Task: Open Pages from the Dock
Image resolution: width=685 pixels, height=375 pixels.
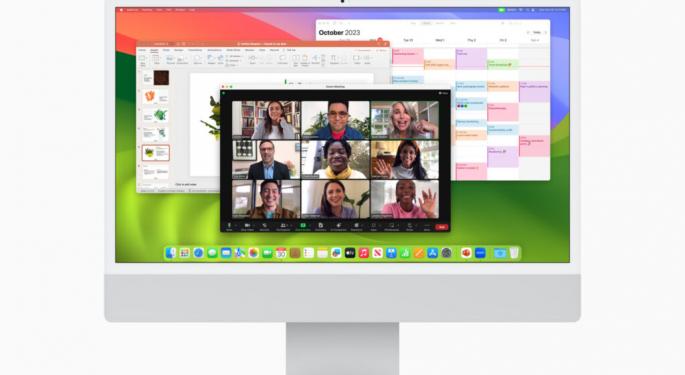Action: click(x=419, y=253)
